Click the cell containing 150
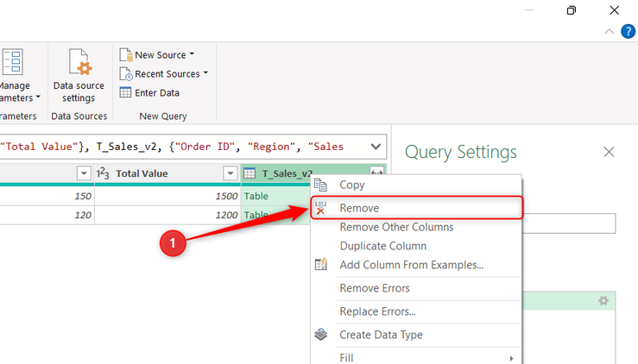The image size is (638, 364). point(47,196)
